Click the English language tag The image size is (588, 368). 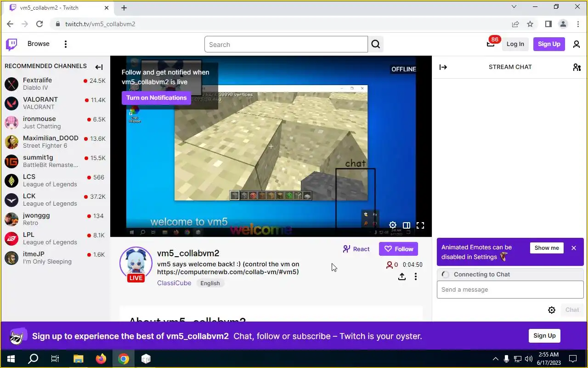[210, 283]
